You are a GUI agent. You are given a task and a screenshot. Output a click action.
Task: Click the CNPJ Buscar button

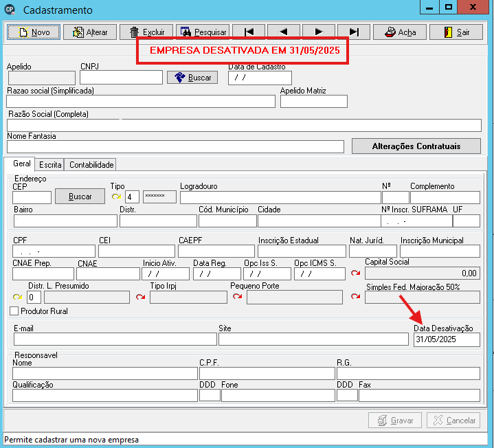click(192, 78)
